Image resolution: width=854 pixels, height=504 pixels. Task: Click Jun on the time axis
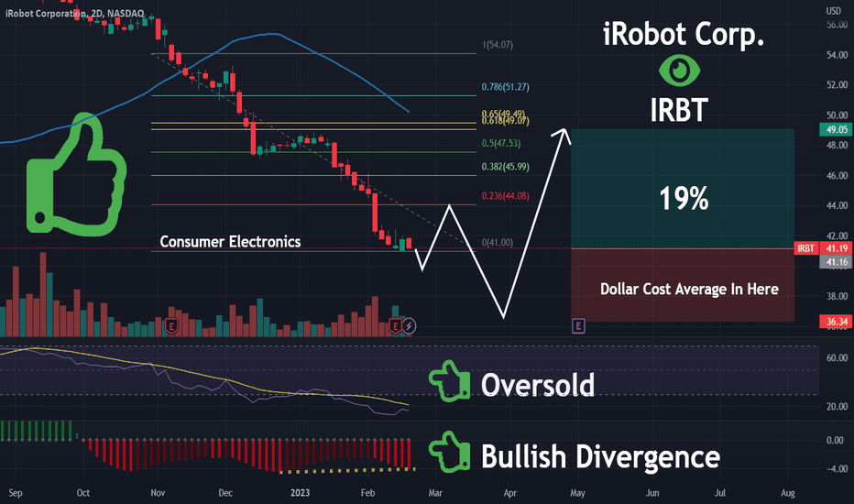pos(651,493)
